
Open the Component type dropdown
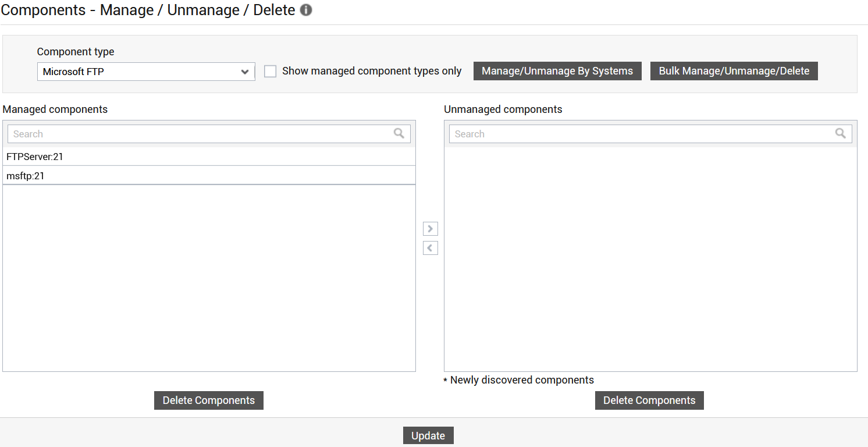pos(146,72)
